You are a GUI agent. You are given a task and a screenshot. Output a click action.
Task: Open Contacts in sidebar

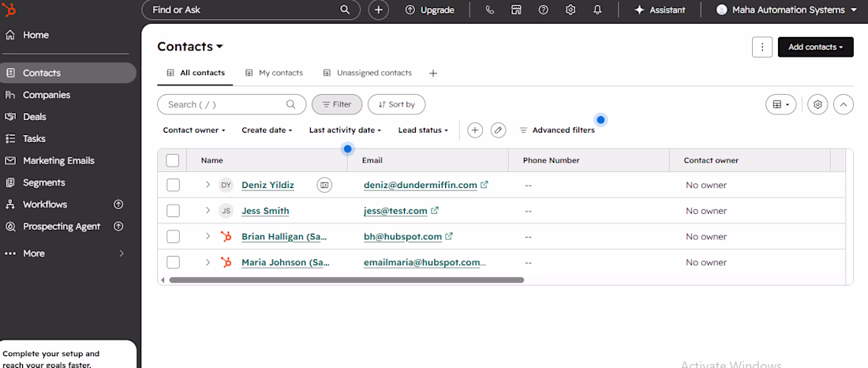click(69, 73)
